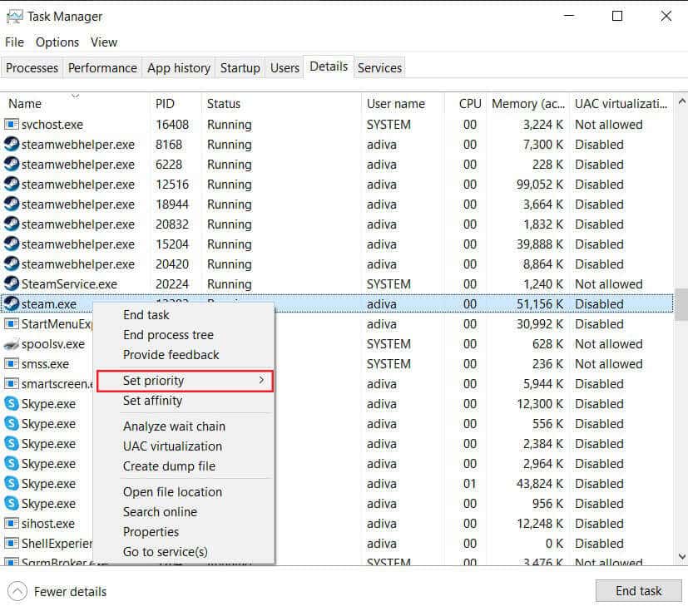Sort by UAC virtualization column header
688x616 pixels.
[x=621, y=104]
